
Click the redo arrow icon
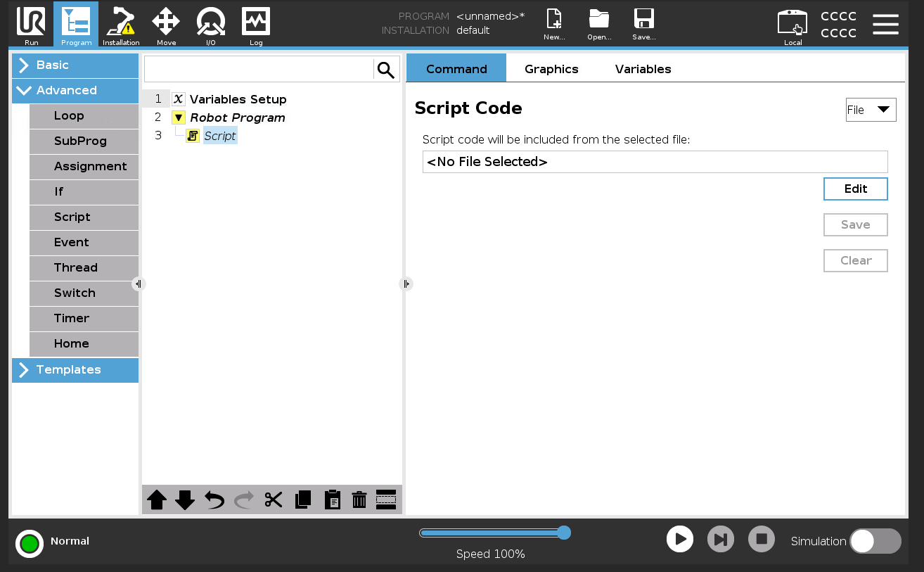coord(244,500)
